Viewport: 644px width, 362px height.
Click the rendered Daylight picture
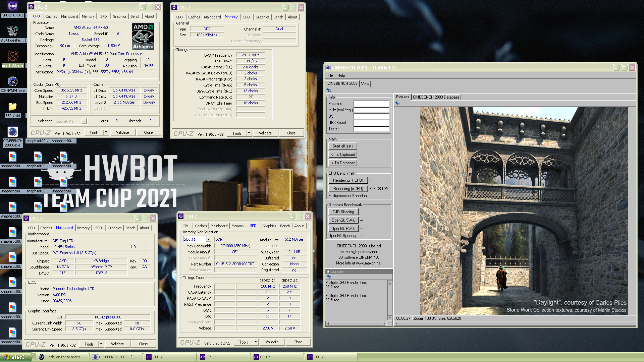(524, 211)
